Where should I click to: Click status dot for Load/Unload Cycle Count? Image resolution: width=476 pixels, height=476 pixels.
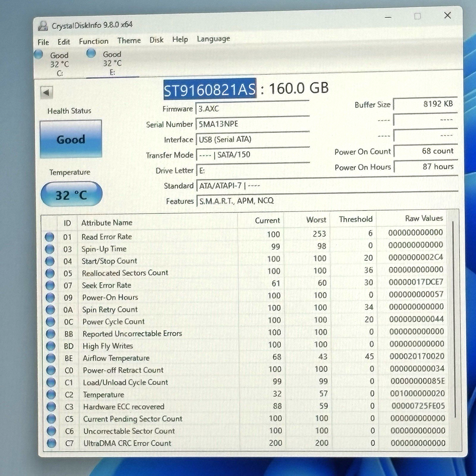(x=51, y=383)
